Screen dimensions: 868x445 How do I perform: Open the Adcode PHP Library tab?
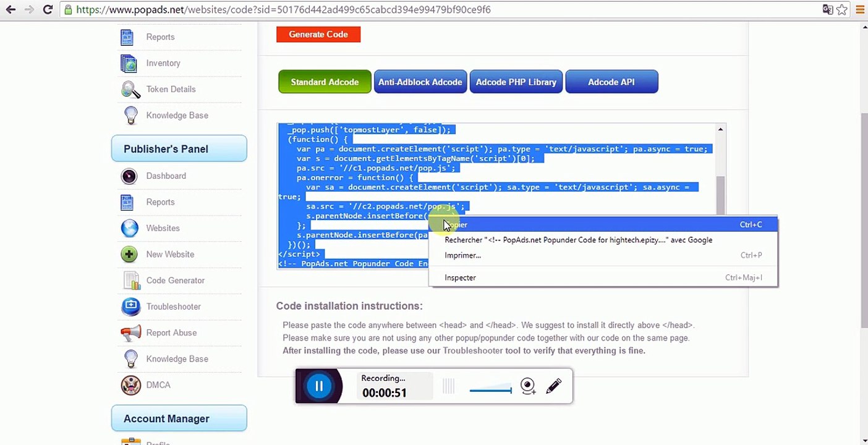tap(516, 82)
